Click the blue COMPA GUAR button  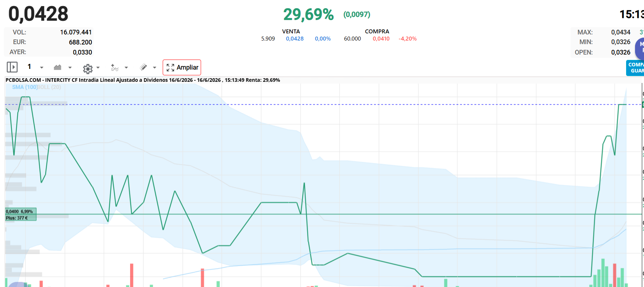(635, 68)
